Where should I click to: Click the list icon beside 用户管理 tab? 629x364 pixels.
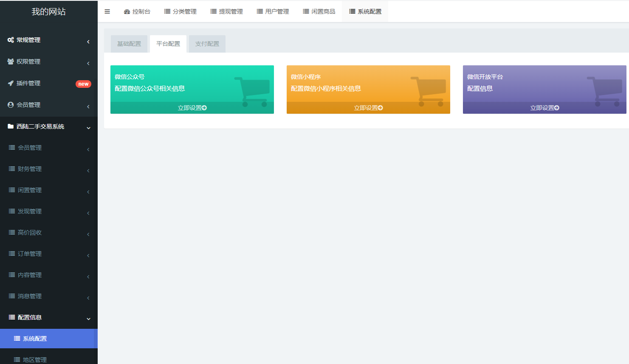(260, 11)
